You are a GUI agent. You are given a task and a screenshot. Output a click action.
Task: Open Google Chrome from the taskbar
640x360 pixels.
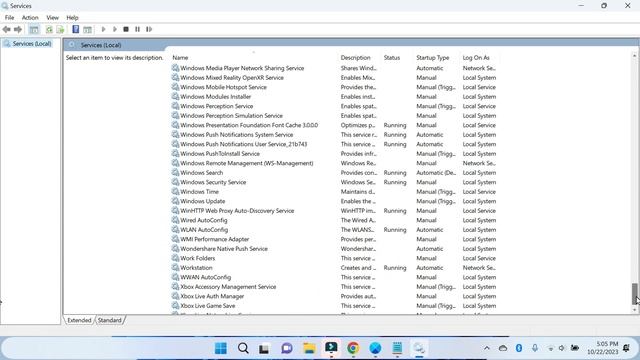coord(353,348)
